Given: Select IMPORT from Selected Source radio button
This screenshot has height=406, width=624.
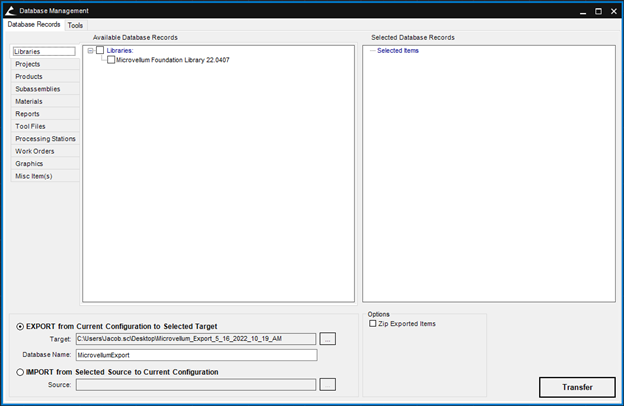Looking at the screenshot, I should (21, 372).
